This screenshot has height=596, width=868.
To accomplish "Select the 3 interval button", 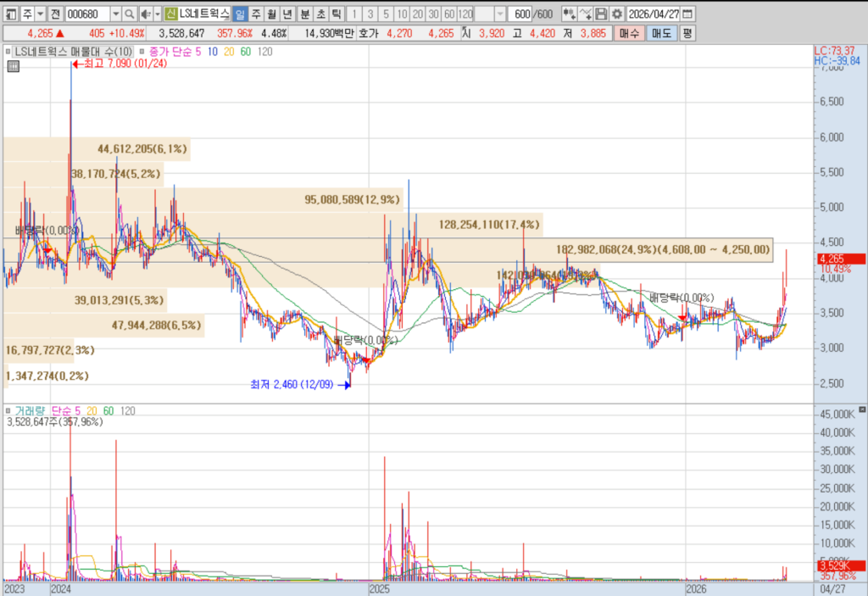I will (370, 14).
